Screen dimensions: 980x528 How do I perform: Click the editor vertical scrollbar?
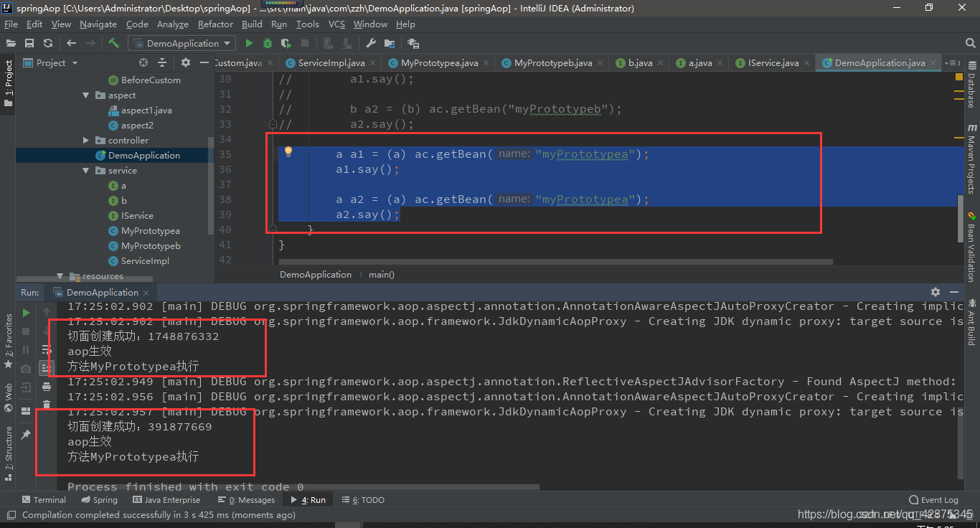[960, 219]
